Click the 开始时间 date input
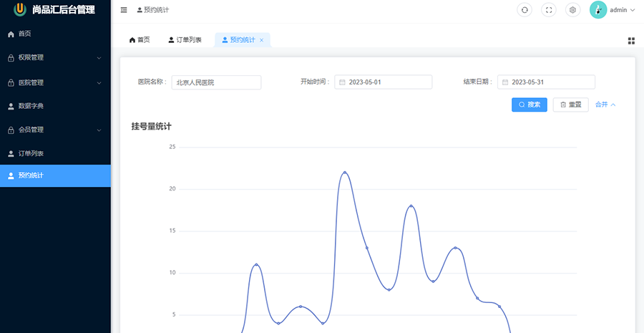The width and height of the screenshot is (644, 333). 384,82
